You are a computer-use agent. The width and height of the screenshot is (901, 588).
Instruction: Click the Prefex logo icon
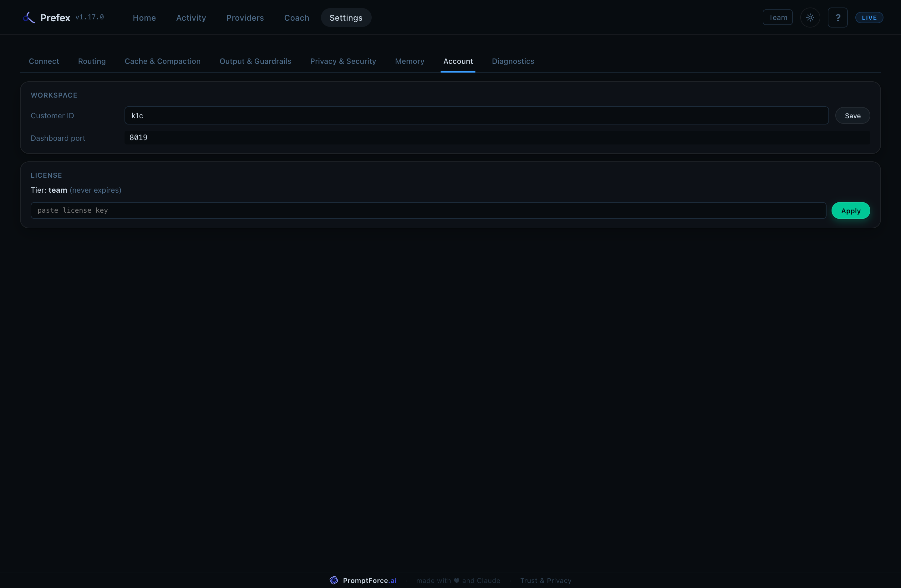point(29,18)
